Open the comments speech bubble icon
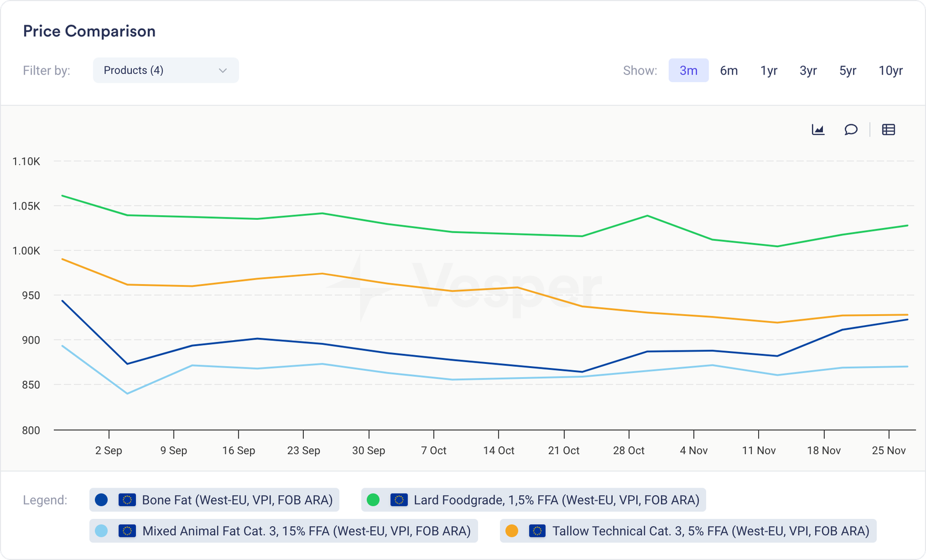 pyautogui.click(x=851, y=130)
